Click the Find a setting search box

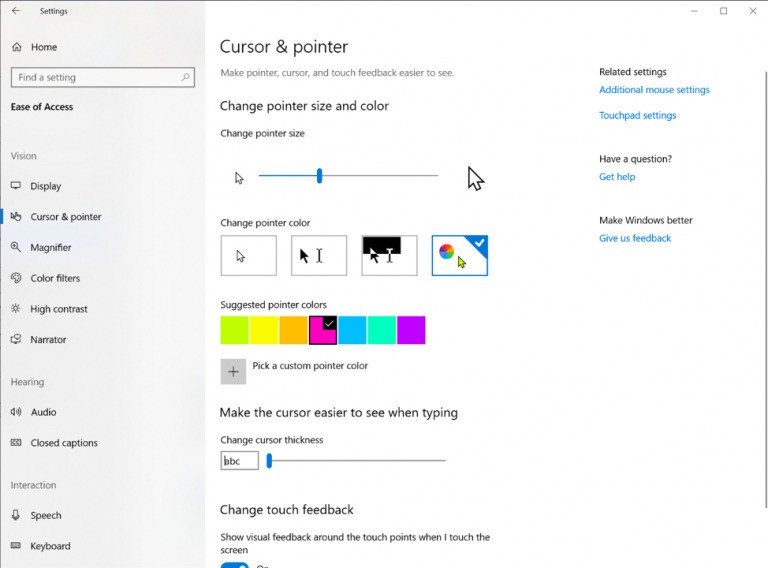95,77
